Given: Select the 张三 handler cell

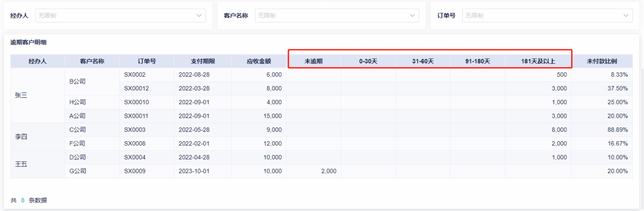Looking at the screenshot, I should pyautogui.click(x=38, y=95).
